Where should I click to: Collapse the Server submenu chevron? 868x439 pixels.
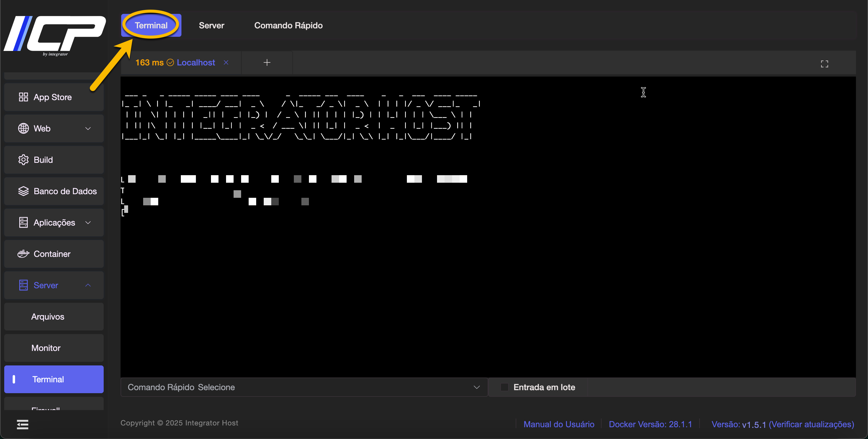click(88, 285)
